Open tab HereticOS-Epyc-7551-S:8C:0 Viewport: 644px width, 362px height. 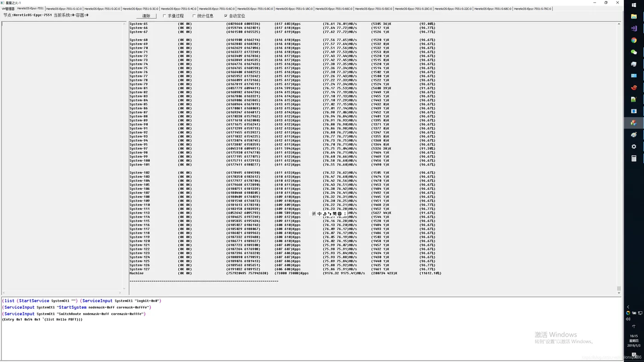pos(255,9)
